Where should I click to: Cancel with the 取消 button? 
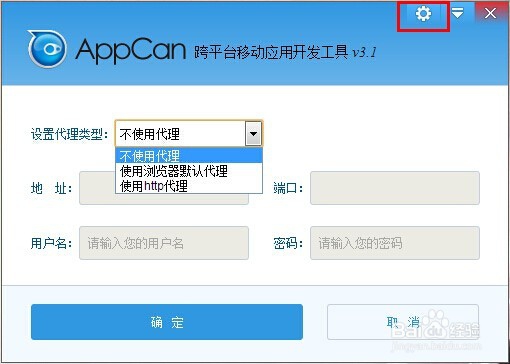click(403, 322)
